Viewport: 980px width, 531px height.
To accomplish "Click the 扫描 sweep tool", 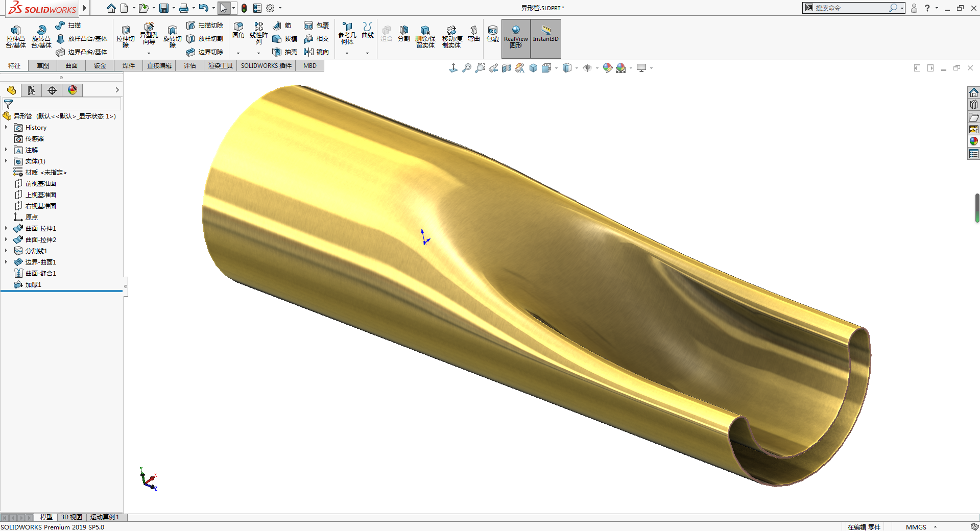I will pyautogui.click(x=68, y=26).
